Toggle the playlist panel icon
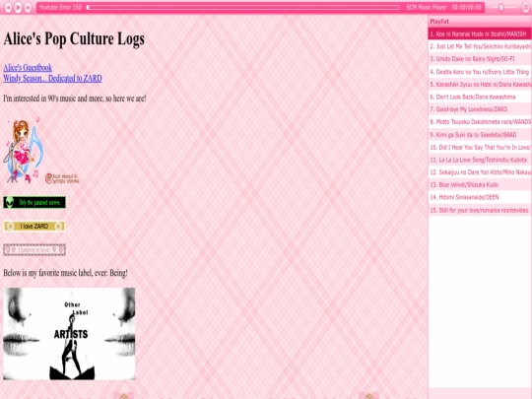Screen dimensions: 532x399 pyautogui.click(x=526, y=8)
